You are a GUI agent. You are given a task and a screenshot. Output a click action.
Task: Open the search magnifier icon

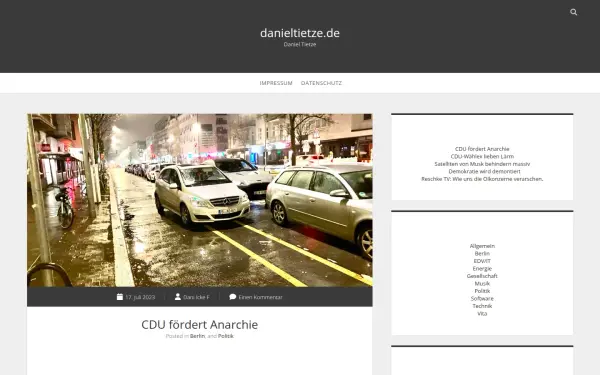[573, 12]
